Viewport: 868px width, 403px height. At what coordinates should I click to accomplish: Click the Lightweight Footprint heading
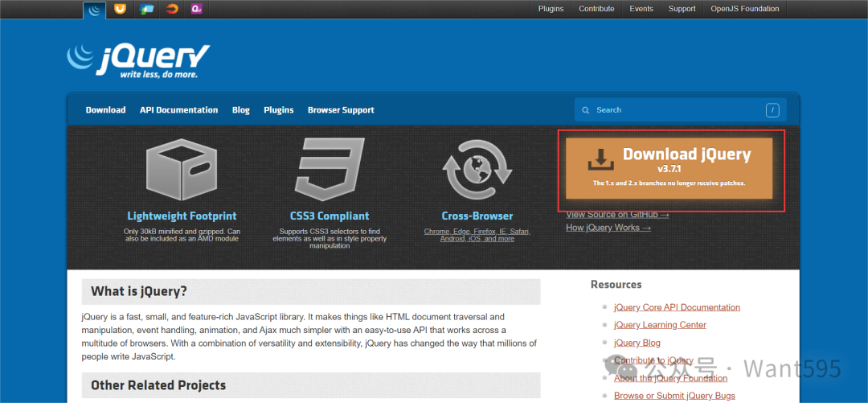click(x=182, y=216)
